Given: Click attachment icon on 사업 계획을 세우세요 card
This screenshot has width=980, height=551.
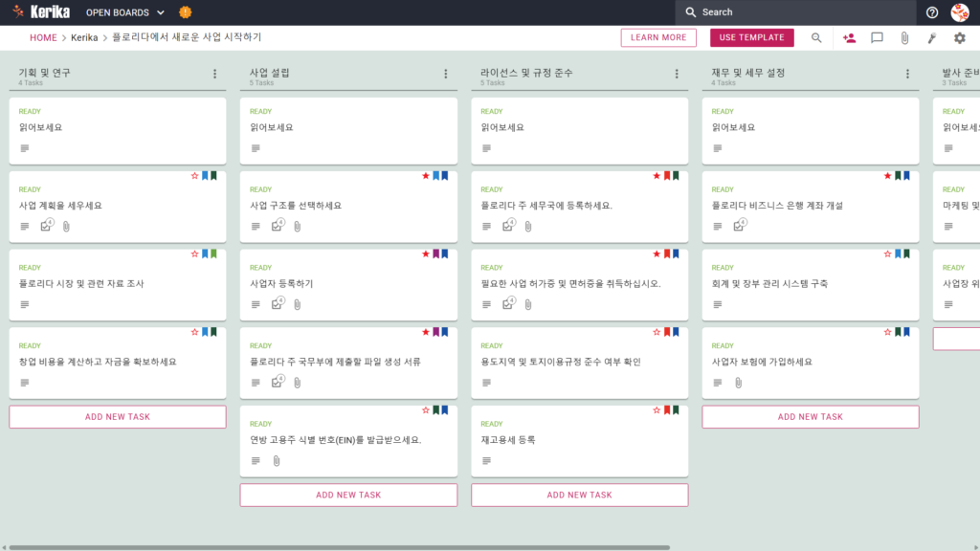Looking at the screenshot, I should (x=66, y=226).
